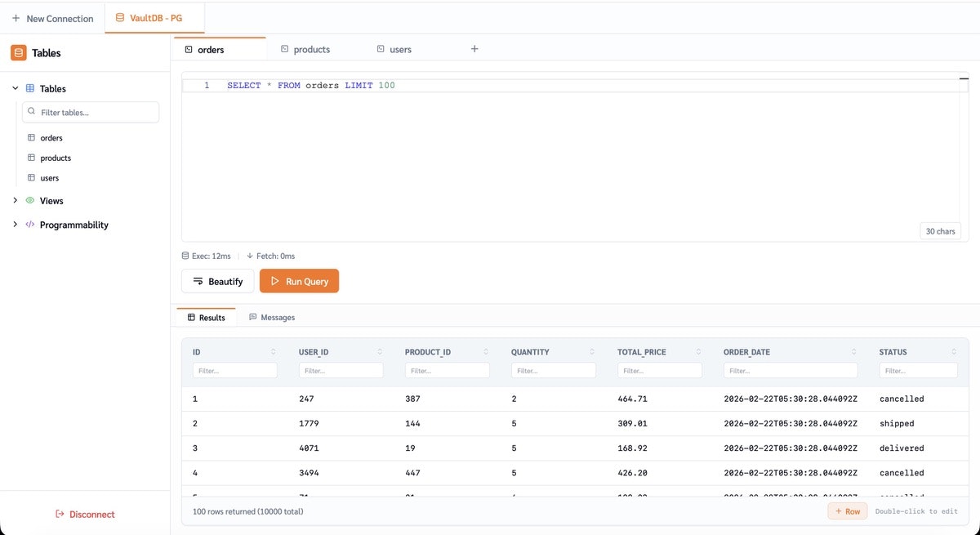Toggle sorting on the STATUS column
The height and width of the screenshot is (535, 980).
tap(953, 351)
